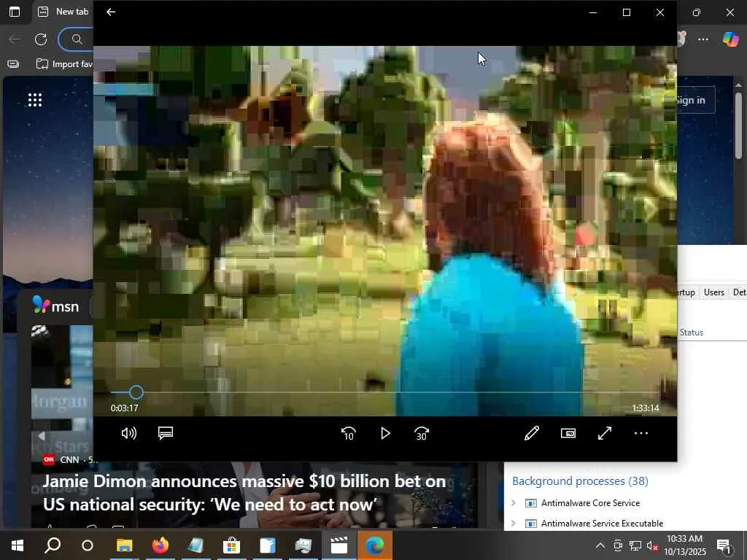The height and width of the screenshot is (560, 747).
Task: Open Microsoft Store from taskbar
Action: [x=231, y=545]
